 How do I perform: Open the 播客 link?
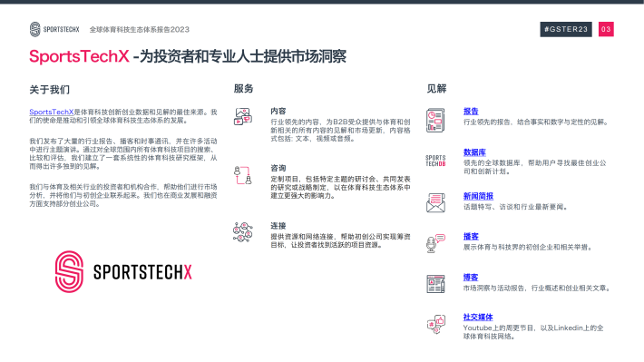click(471, 237)
